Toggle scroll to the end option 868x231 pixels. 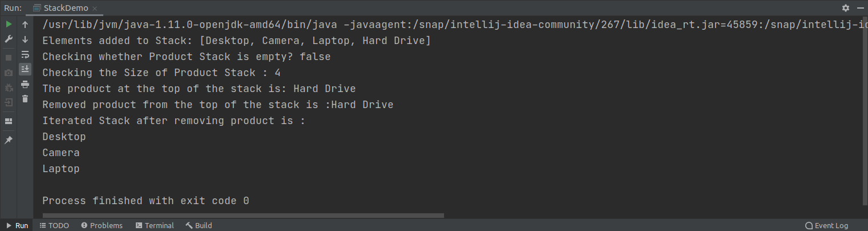point(25,69)
